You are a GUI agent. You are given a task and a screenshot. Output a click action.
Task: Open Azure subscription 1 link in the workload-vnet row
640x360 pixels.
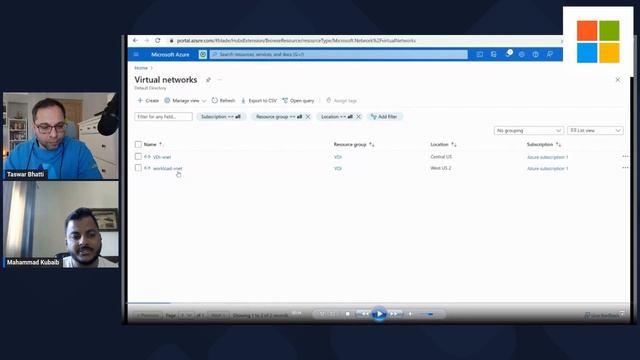click(547, 169)
